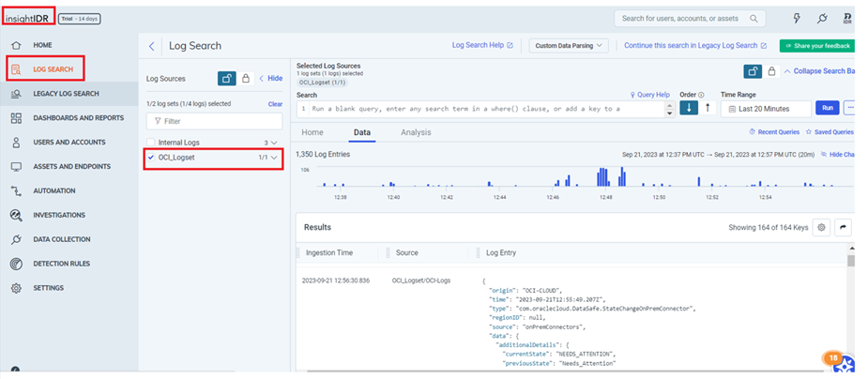Open the more options ellipsis next to Run

tap(850, 109)
